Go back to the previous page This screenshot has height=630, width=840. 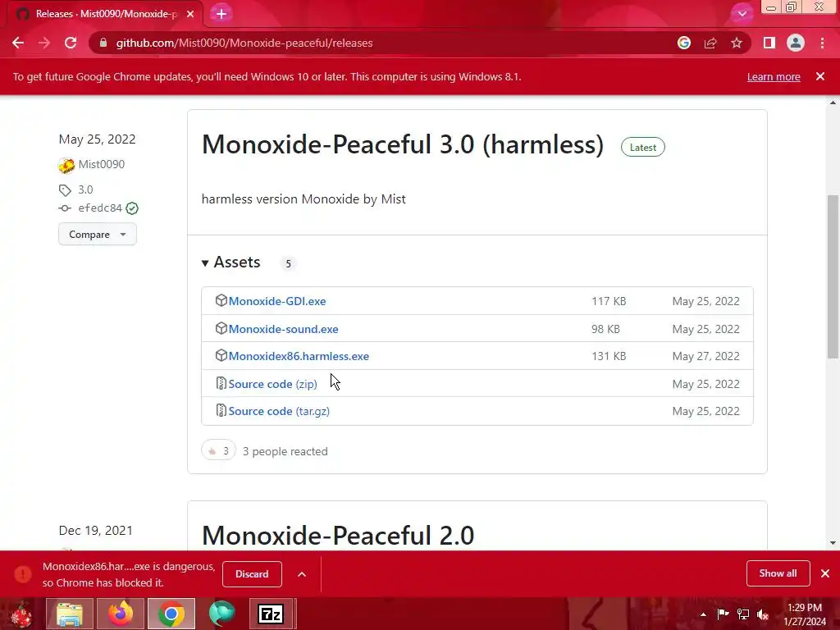pyautogui.click(x=18, y=43)
